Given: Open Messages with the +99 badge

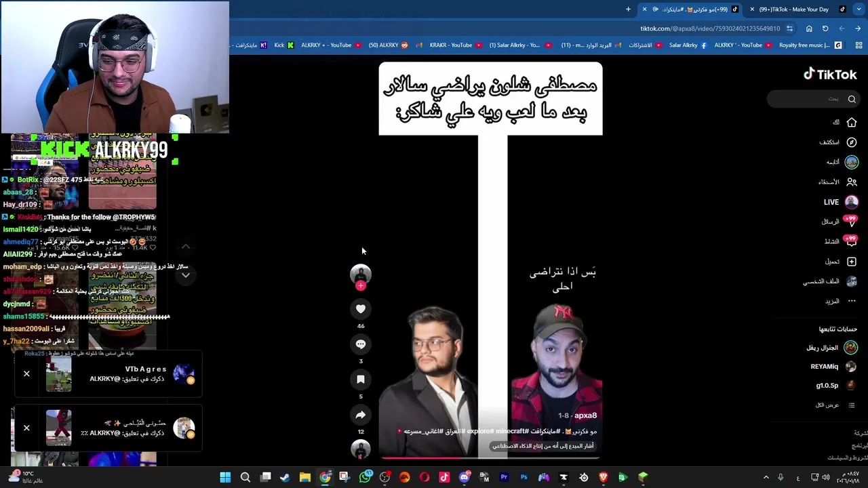Looking at the screenshot, I should click(x=851, y=222).
